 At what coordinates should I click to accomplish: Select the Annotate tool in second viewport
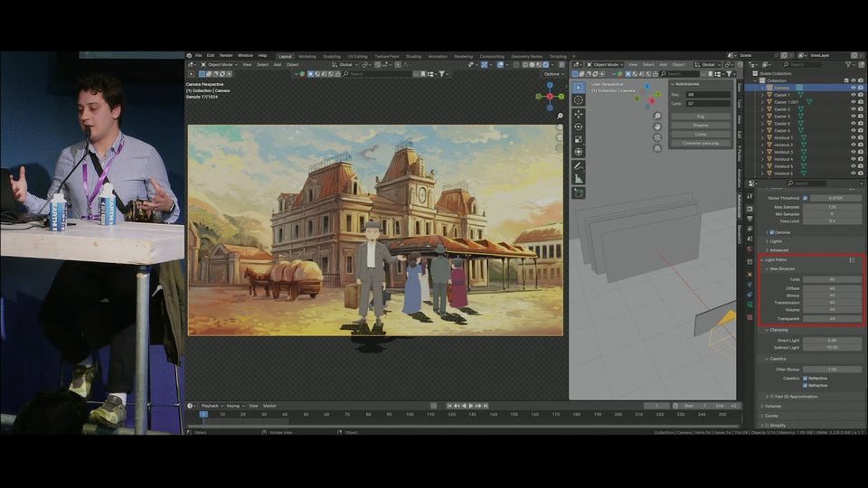click(579, 166)
